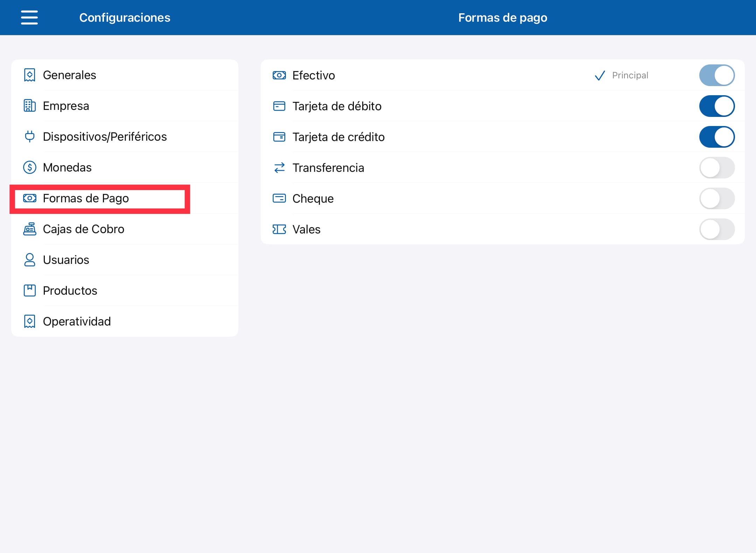The width and height of the screenshot is (756, 553).
Task: Click the Efectivo cash icon
Action: click(279, 75)
